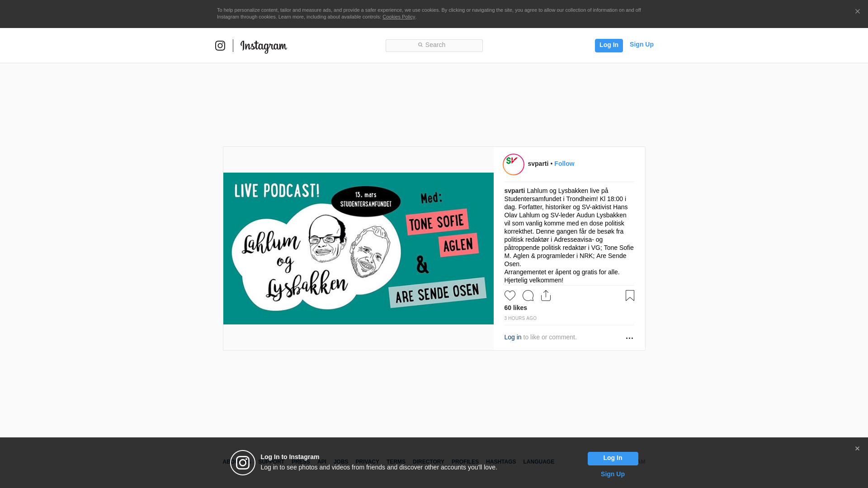Open comments with the speech bubble icon
The width and height of the screenshot is (868, 488).
[x=528, y=296]
